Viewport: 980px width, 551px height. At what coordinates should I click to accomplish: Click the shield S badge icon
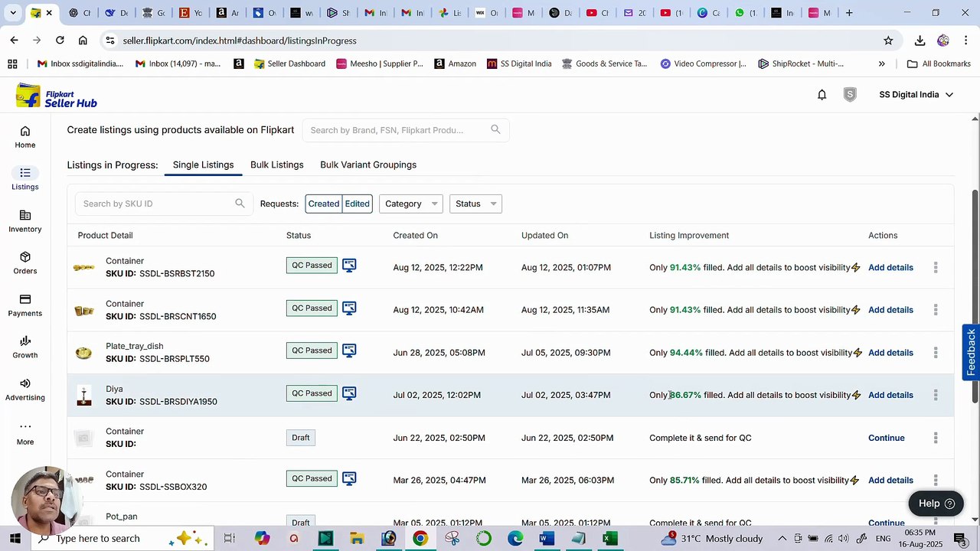coord(850,95)
